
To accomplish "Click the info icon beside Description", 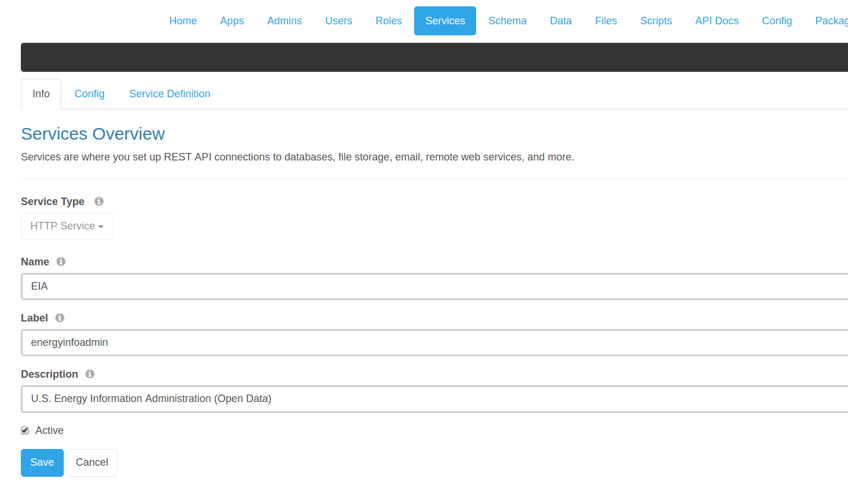I will [90, 374].
